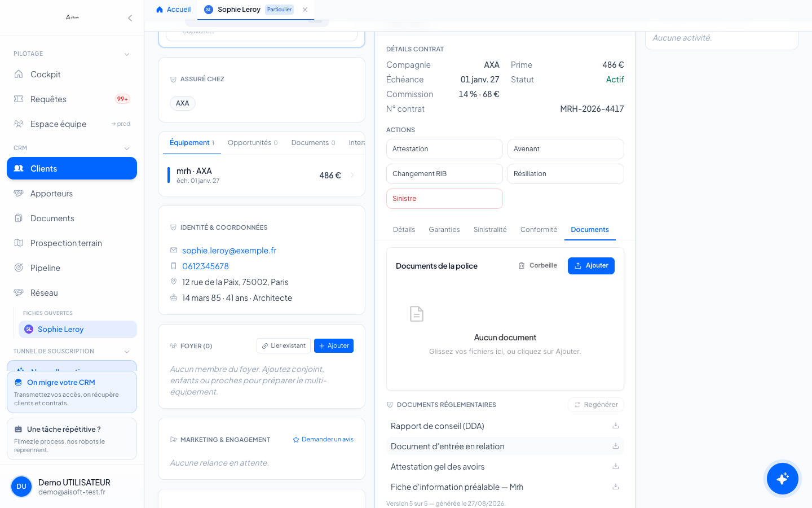Download Attestation gel des avoirs

coord(616,466)
